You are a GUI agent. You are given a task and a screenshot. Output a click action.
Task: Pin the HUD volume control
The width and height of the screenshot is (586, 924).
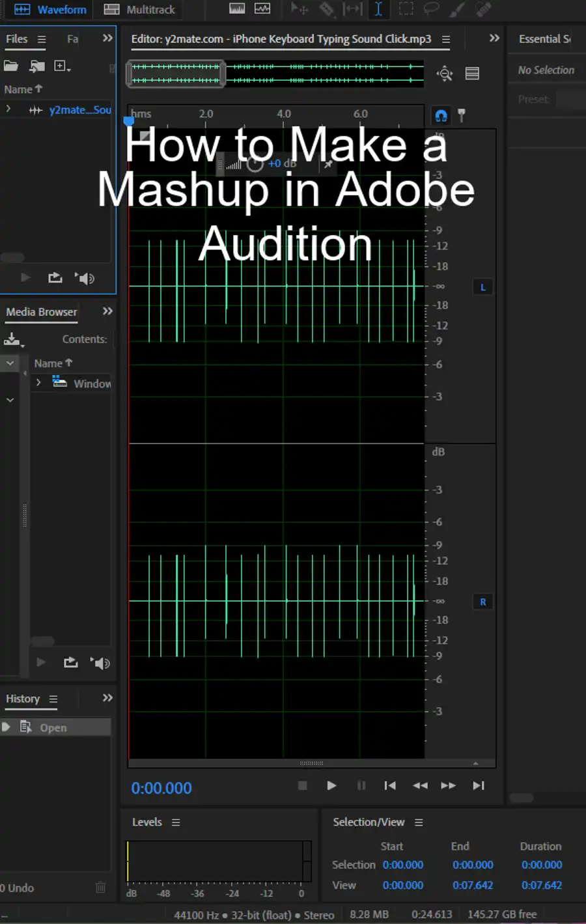point(328,163)
